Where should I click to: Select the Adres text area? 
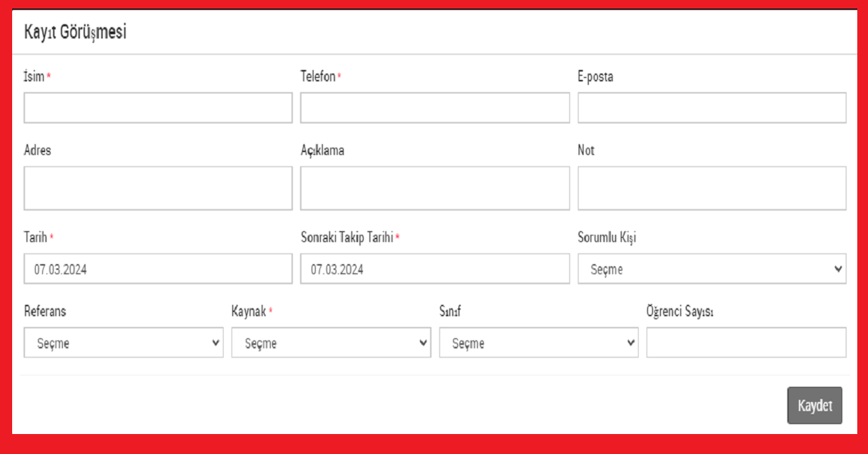click(x=158, y=188)
